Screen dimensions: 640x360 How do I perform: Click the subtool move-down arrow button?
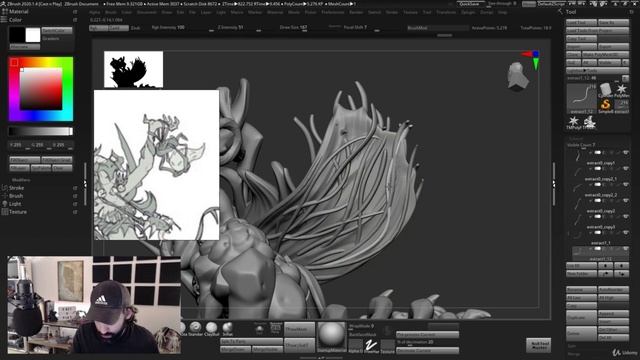(621, 265)
